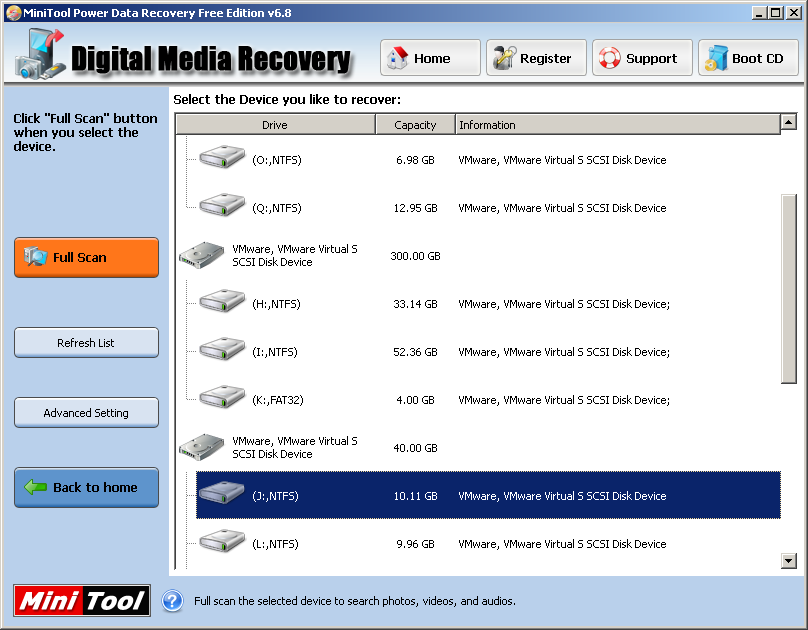Select the H: NTFS drive icon
This screenshot has width=808, height=630.
pos(222,301)
